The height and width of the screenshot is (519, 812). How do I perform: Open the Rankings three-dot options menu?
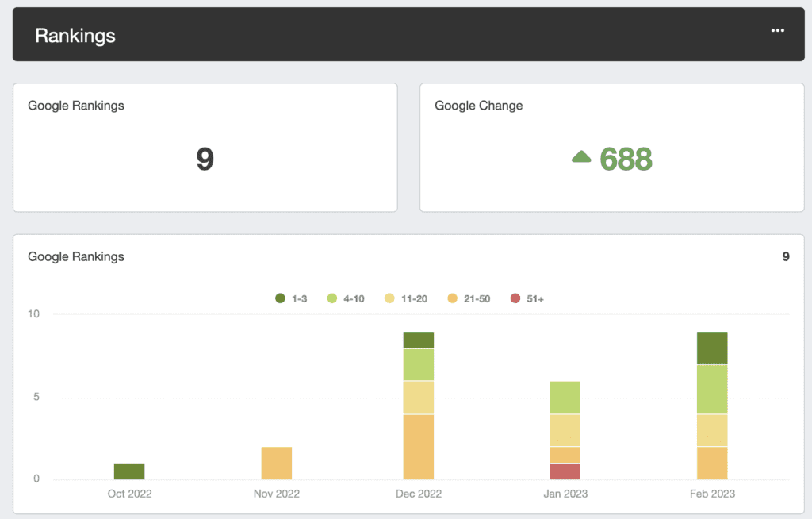[x=777, y=30]
